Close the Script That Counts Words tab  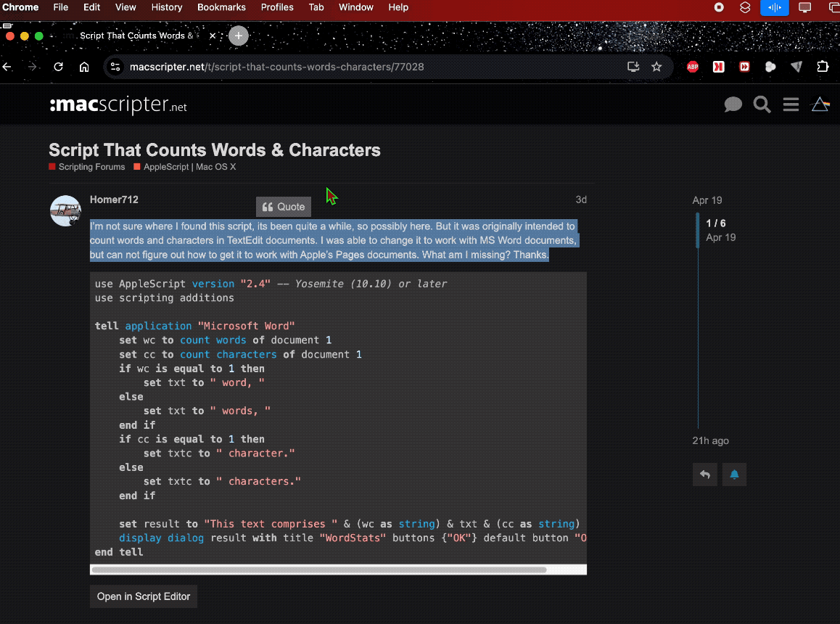coord(213,36)
